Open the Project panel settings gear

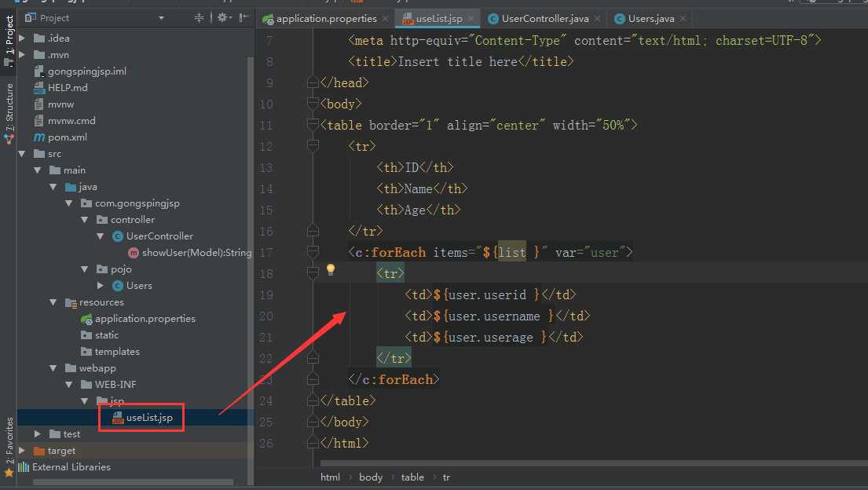point(222,18)
